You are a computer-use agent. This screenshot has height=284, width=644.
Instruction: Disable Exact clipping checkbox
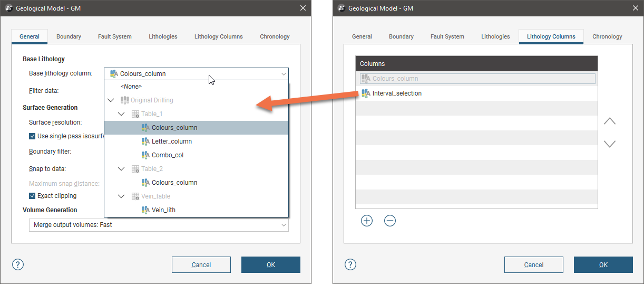coord(32,196)
